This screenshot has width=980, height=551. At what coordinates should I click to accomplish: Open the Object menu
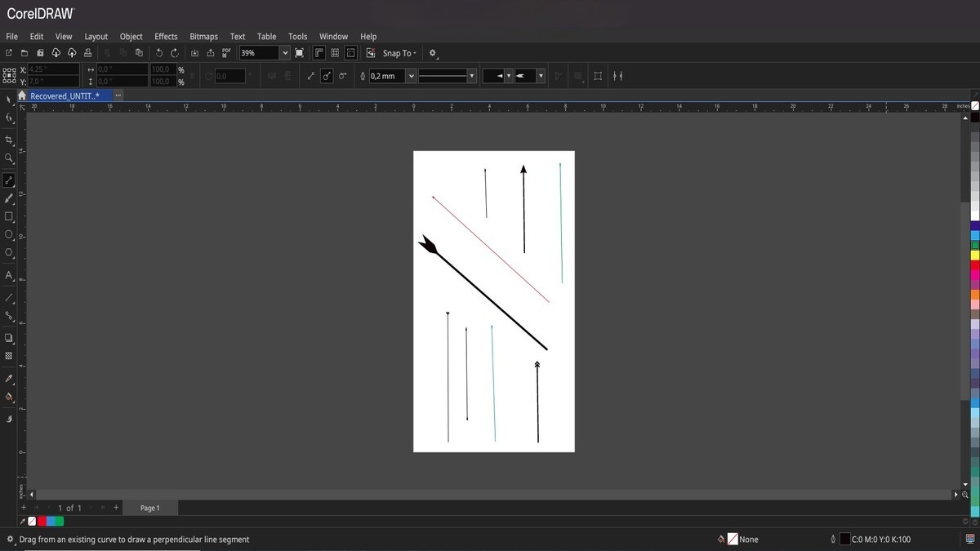tap(131, 37)
